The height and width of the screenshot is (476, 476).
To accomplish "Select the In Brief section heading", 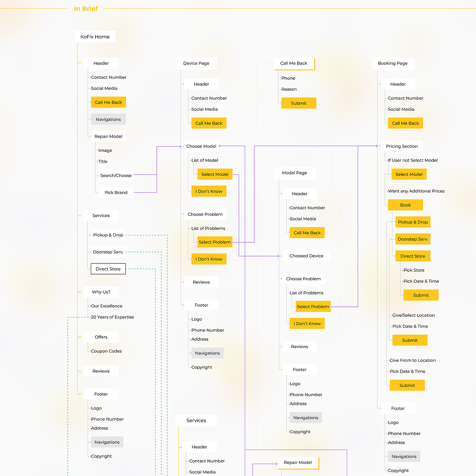I will click(x=86, y=8).
